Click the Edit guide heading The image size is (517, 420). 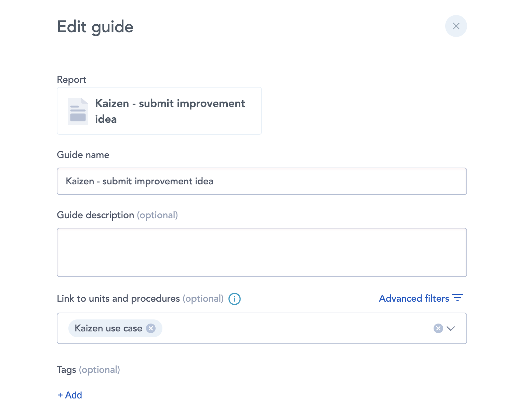pyautogui.click(x=95, y=27)
